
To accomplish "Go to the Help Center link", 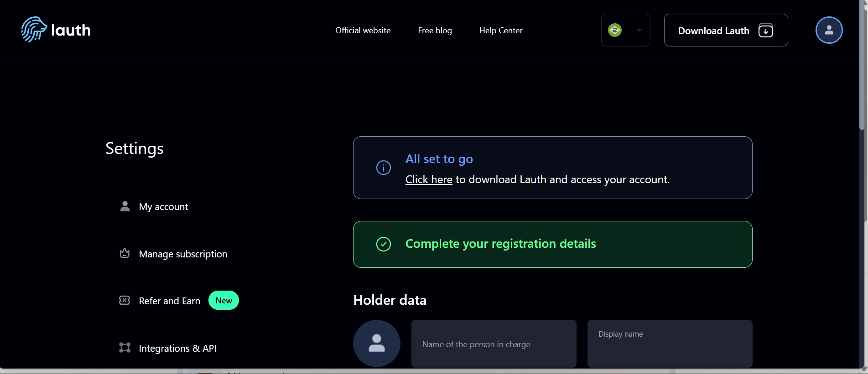I will [501, 31].
